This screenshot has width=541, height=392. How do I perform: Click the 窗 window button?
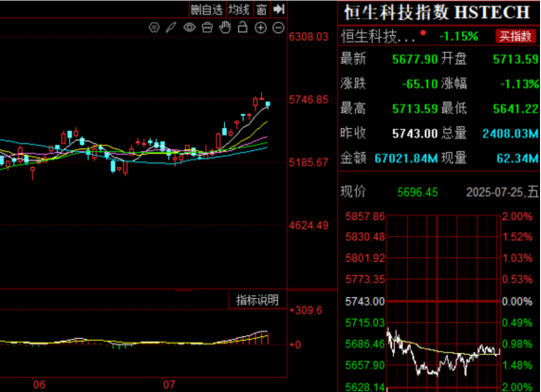tap(261, 9)
